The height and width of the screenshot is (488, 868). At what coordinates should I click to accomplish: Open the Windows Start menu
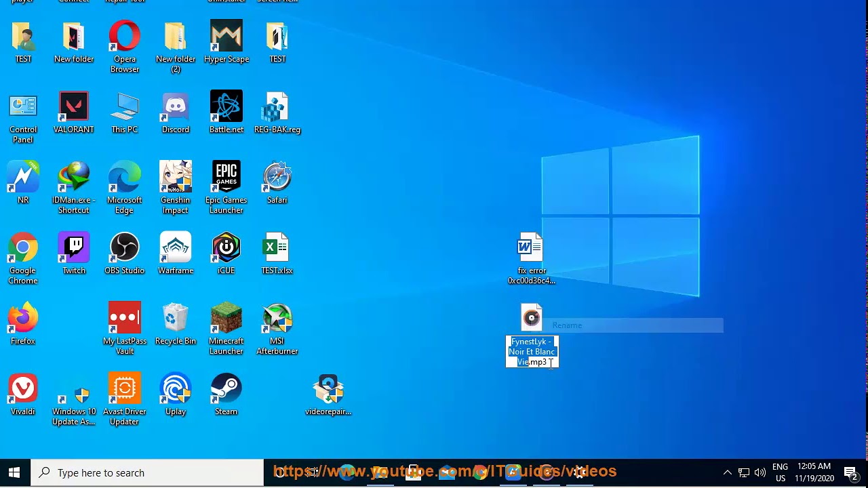click(x=15, y=472)
